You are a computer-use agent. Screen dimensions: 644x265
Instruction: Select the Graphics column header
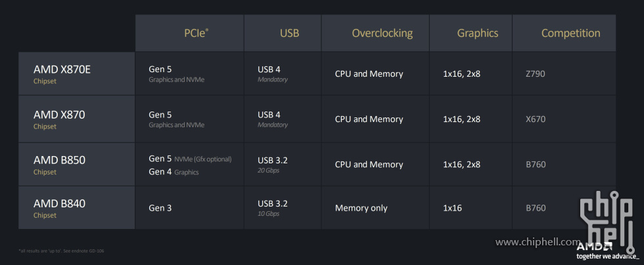click(x=478, y=33)
